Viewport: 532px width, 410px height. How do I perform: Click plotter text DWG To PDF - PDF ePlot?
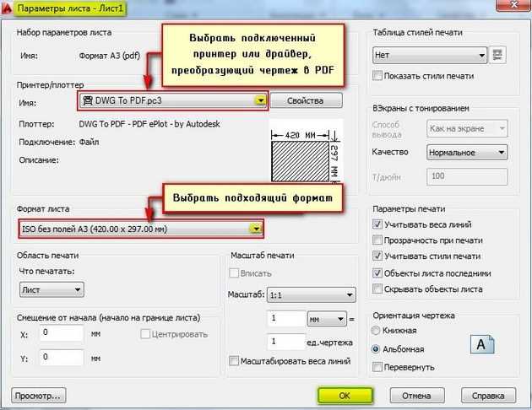pos(149,124)
